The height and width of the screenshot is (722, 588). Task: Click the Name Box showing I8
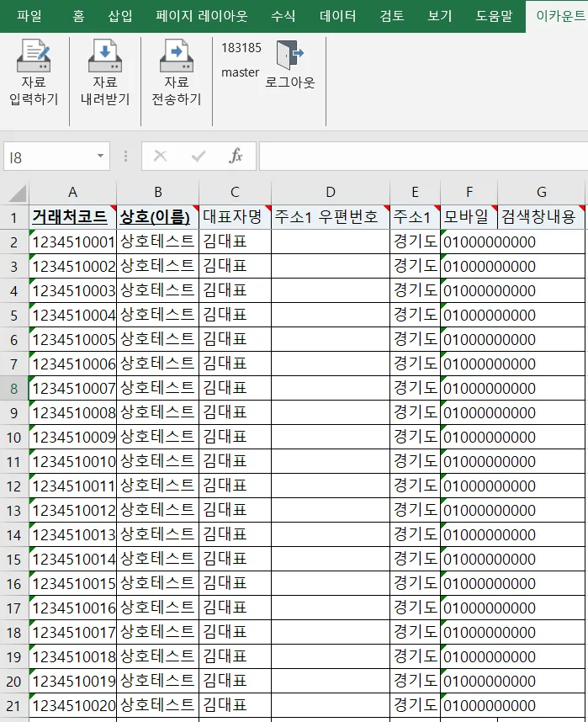(x=56, y=157)
